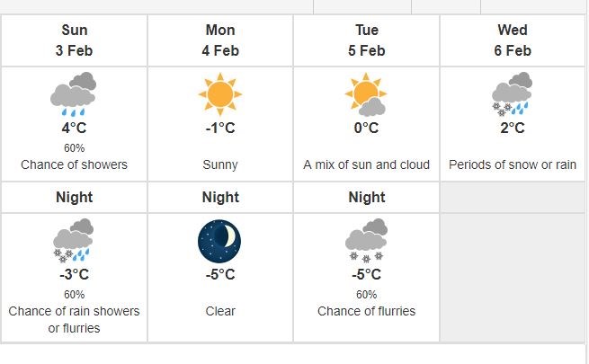
Task: Click the Wednesday snow or rain icon
Action: [x=512, y=93]
